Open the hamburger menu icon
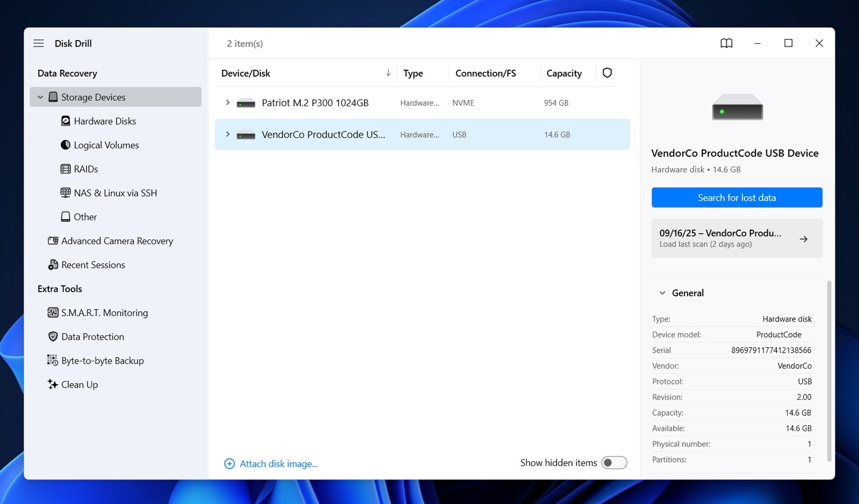Image resolution: width=859 pixels, height=504 pixels. (x=38, y=43)
